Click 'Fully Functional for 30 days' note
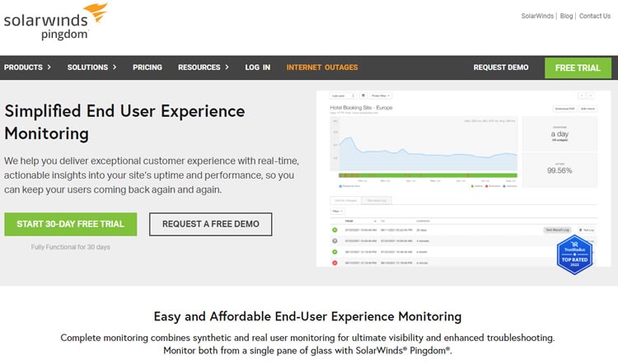618x364 pixels. tap(71, 247)
